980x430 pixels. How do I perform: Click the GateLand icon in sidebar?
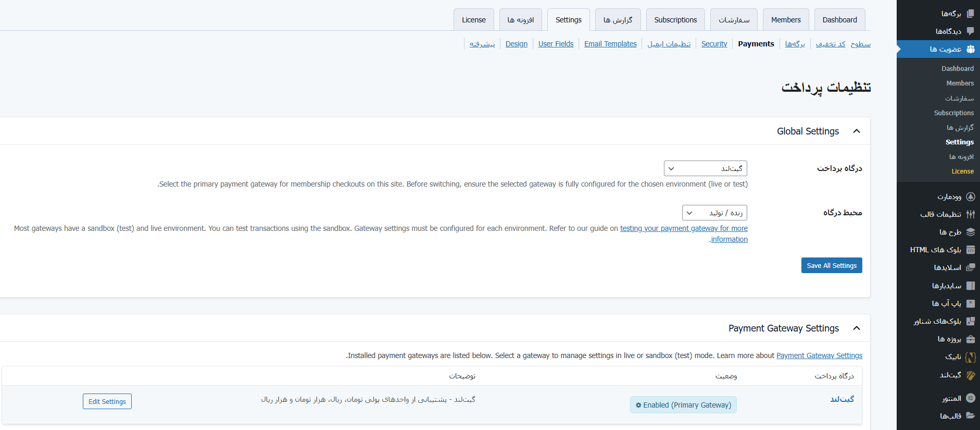point(970,375)
